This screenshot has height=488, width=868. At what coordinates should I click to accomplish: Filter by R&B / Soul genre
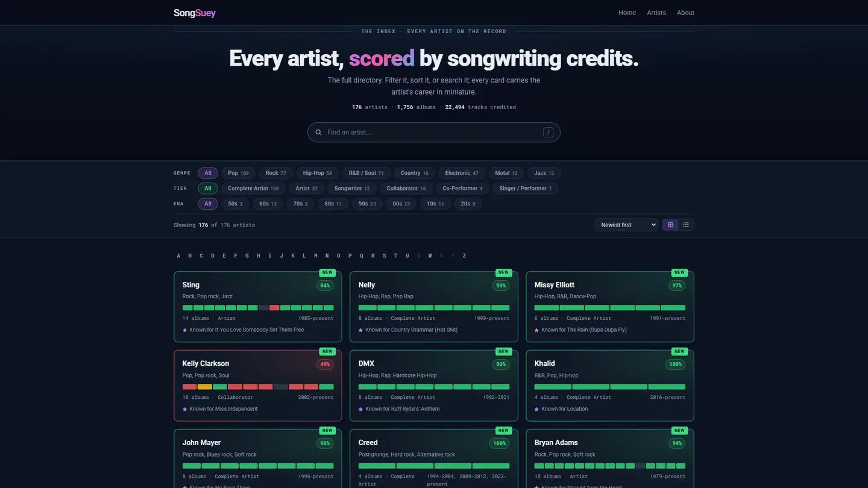pyautogui.click(x=366, y=173)
